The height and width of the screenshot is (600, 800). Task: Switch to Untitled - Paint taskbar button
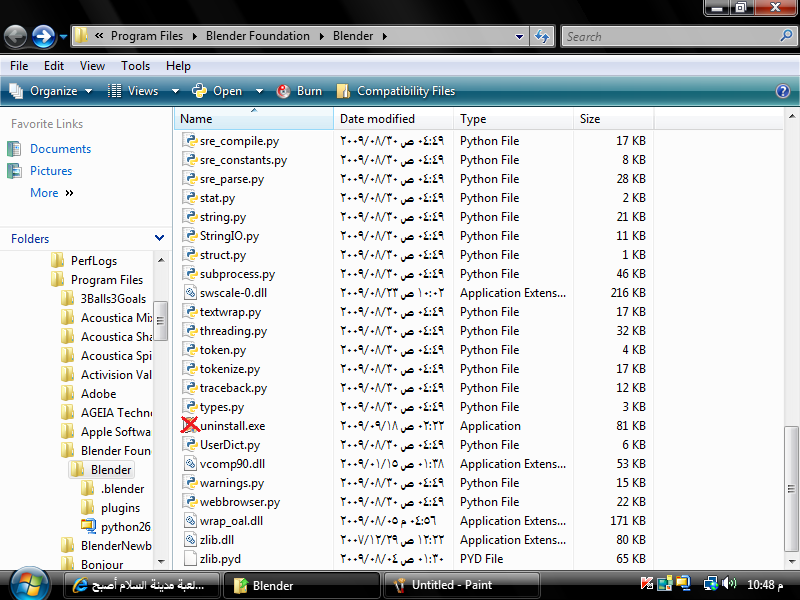point(462,585)
